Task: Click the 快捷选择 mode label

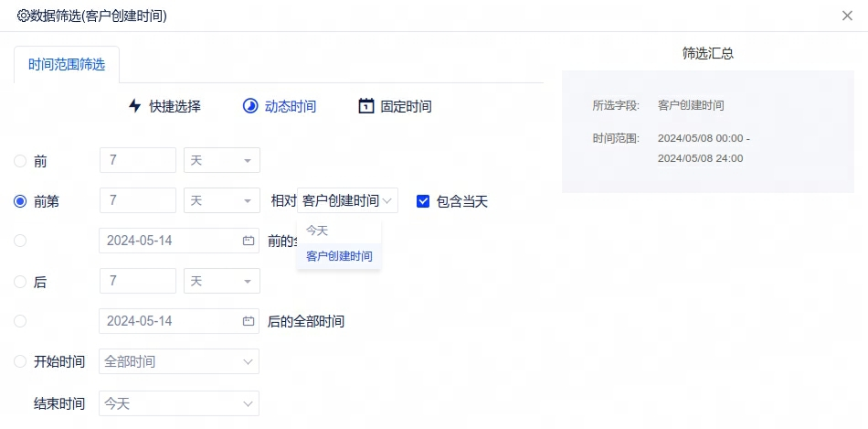Action: coord(175,106)
